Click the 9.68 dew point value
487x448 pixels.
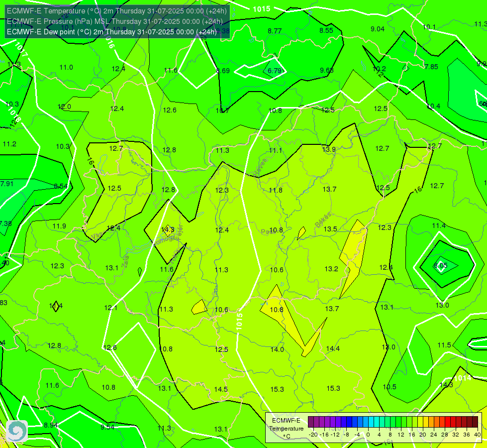click(327, 70)
